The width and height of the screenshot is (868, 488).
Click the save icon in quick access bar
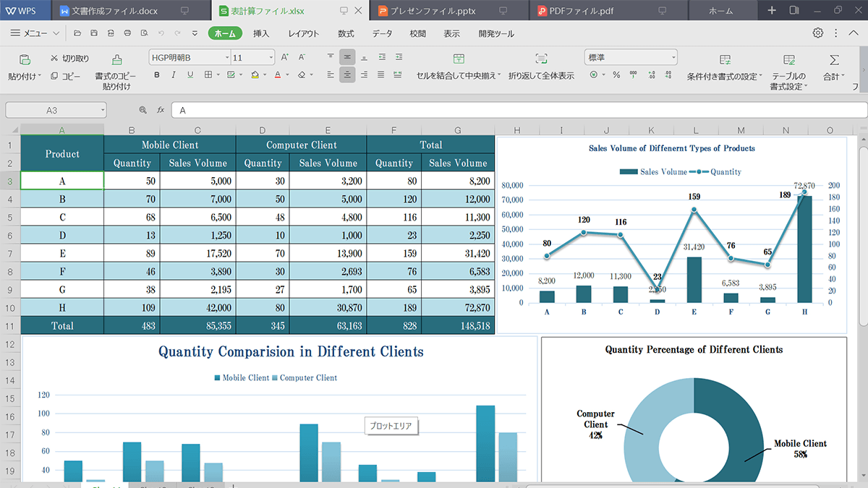94,33
